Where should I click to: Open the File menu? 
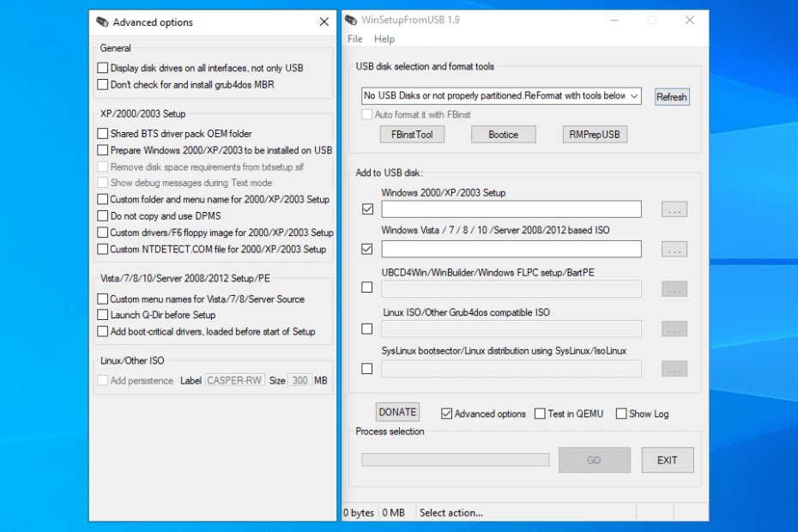tap(354, 39)
